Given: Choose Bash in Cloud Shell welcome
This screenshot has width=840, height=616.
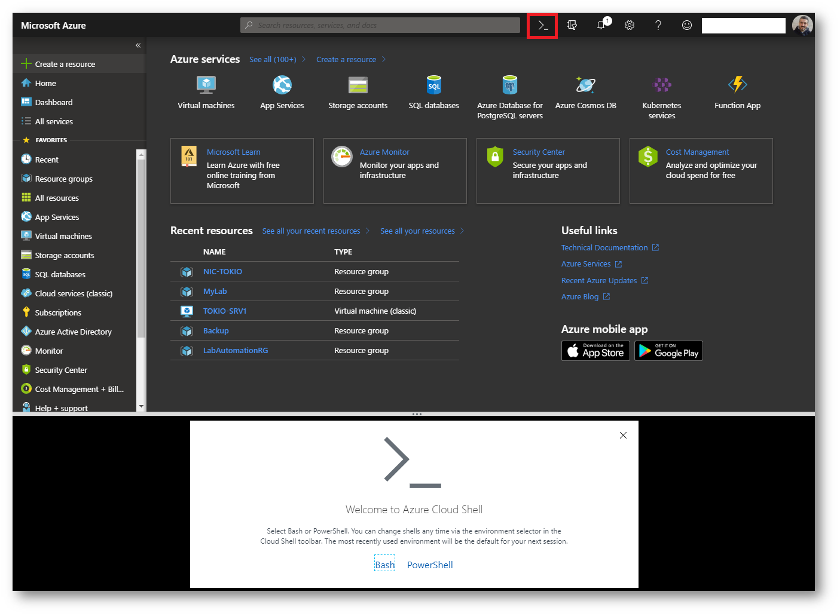Looking at the screenshot, I should [385, 565].
